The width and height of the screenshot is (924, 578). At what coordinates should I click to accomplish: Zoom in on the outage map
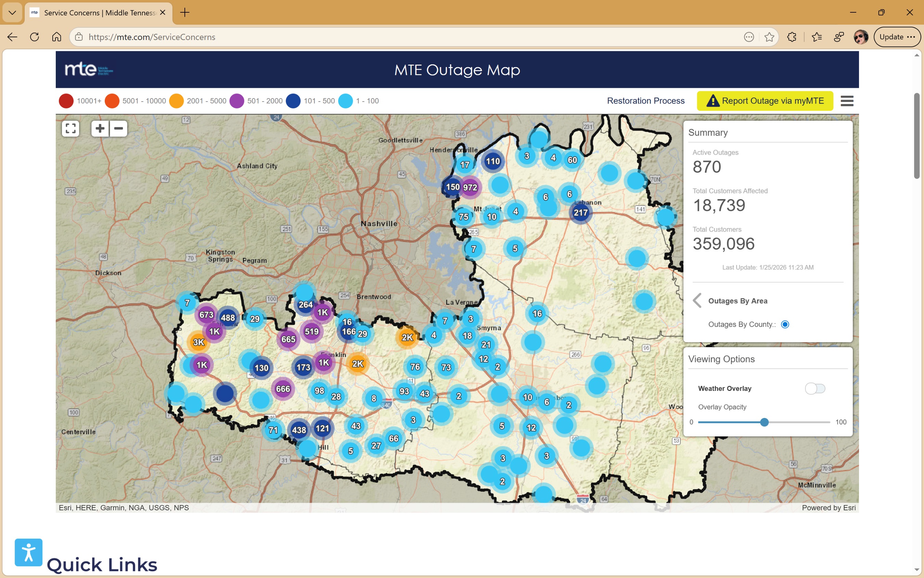[x=100, y=129]
